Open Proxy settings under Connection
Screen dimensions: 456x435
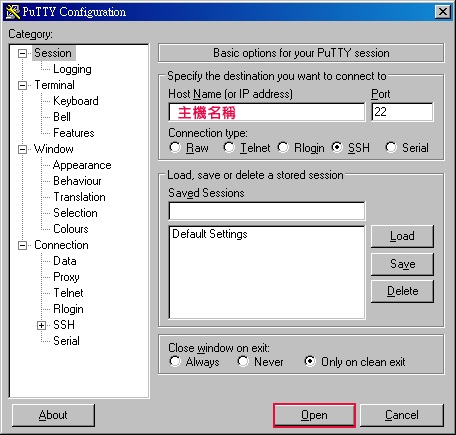point(66,277)
